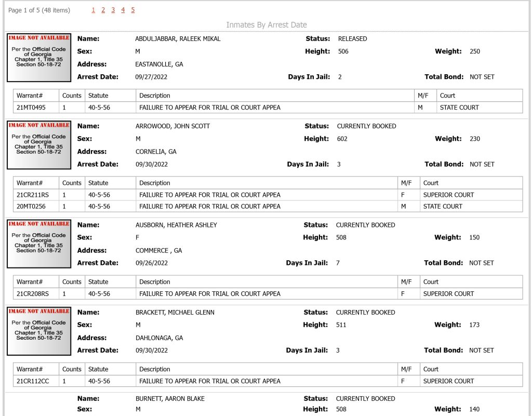Navigate to page 5 link

point(132,10)
